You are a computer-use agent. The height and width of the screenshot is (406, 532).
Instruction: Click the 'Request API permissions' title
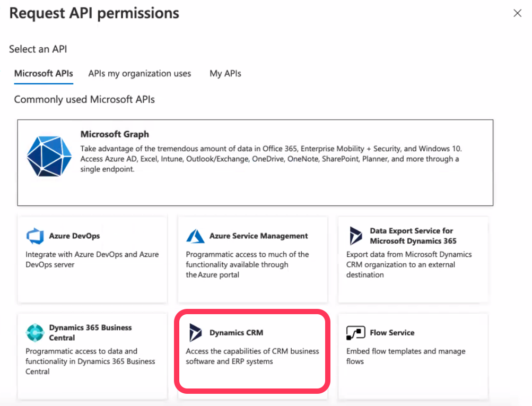point(94,13)
